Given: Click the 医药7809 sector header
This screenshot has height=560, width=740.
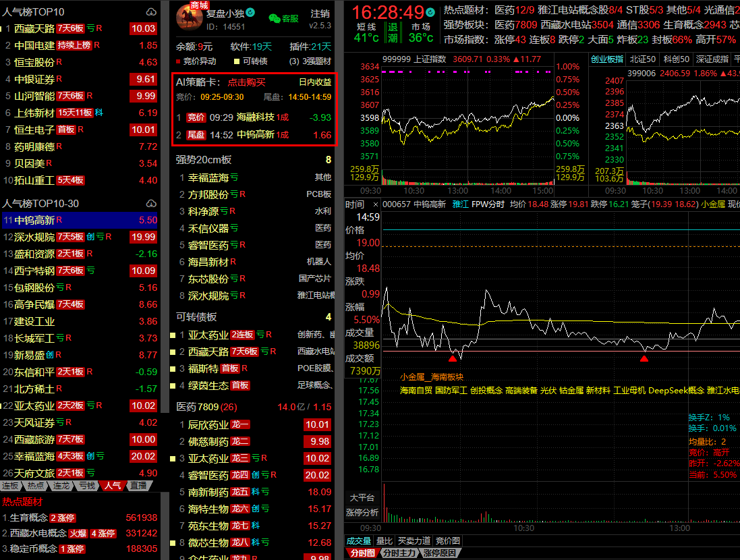Looking at the screenshot, I should pyautogui.click(x=206, y=407).
